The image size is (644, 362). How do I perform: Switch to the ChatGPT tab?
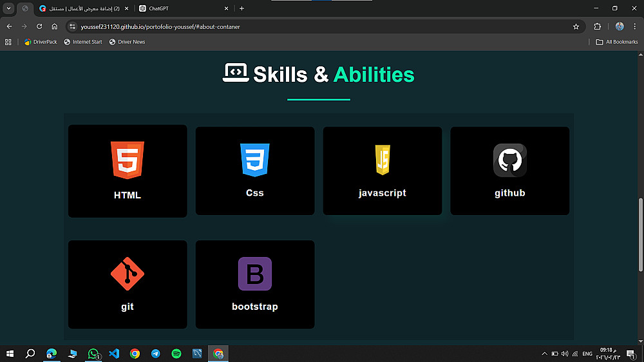tap(183, 8)
